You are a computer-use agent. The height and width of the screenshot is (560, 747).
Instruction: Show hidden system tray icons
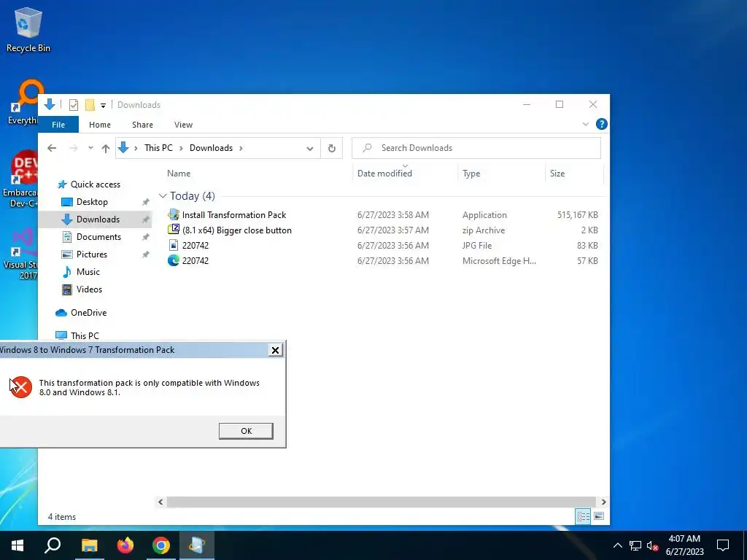(617, 545)
